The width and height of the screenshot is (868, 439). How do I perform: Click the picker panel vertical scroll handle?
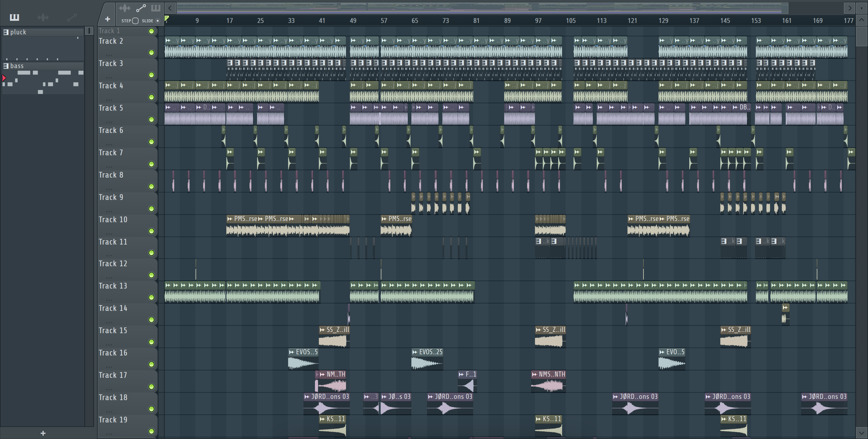(x=89, y=31)
